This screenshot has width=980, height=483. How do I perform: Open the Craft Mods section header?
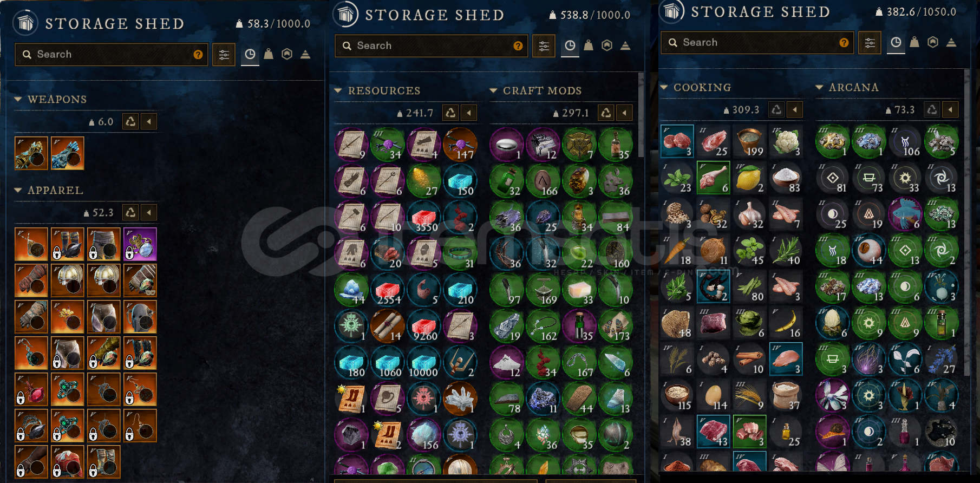pyautogui.click(x=542, y=90)
